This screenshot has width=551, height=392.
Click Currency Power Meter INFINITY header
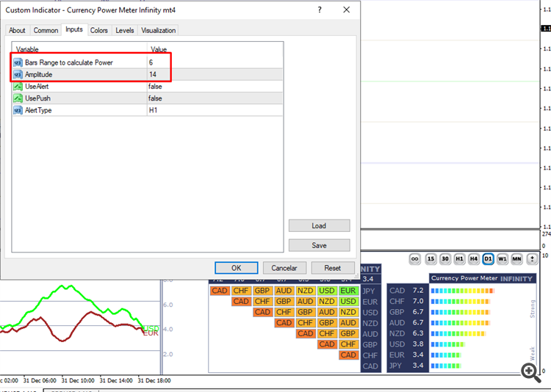[x=482, y=278]
